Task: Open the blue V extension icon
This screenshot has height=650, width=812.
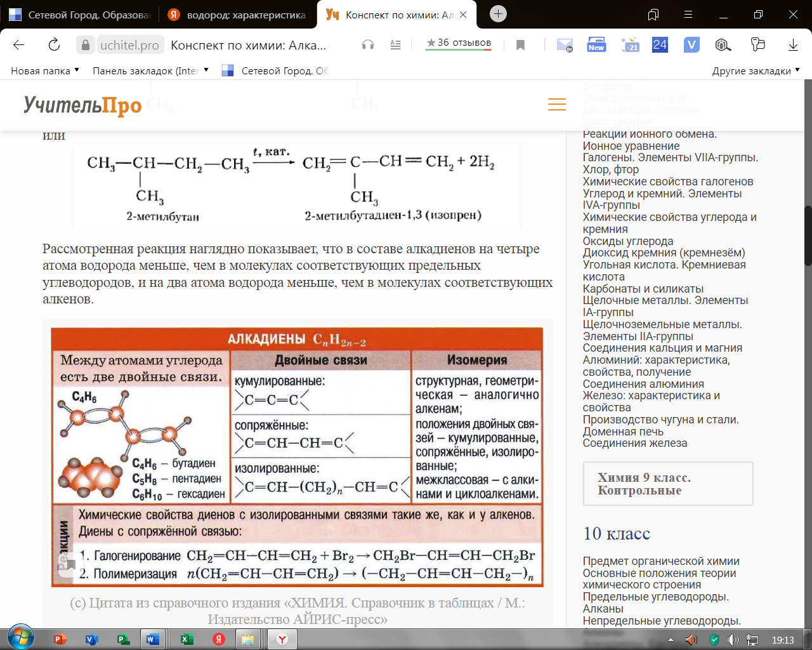Action: [x=691, y=44]
